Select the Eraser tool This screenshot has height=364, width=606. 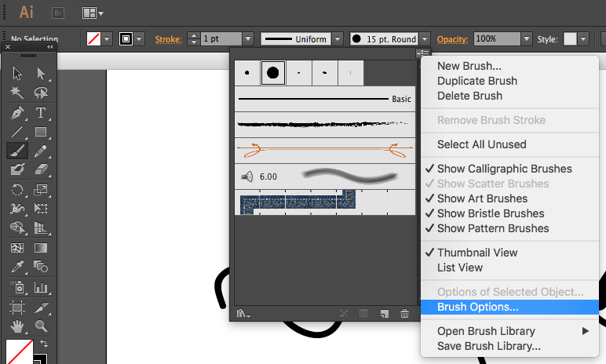(x=41, y=169)
